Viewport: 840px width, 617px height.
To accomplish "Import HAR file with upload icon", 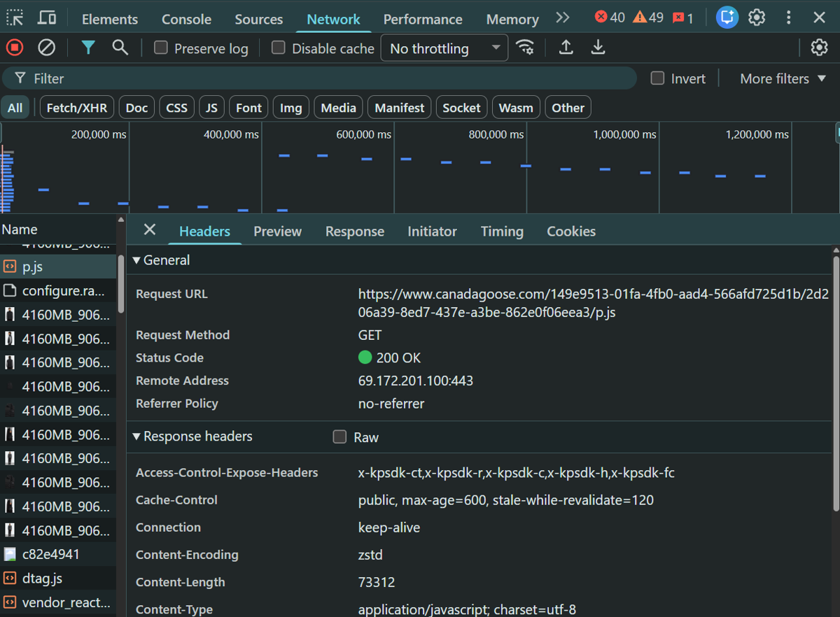I will pos(566,48).
